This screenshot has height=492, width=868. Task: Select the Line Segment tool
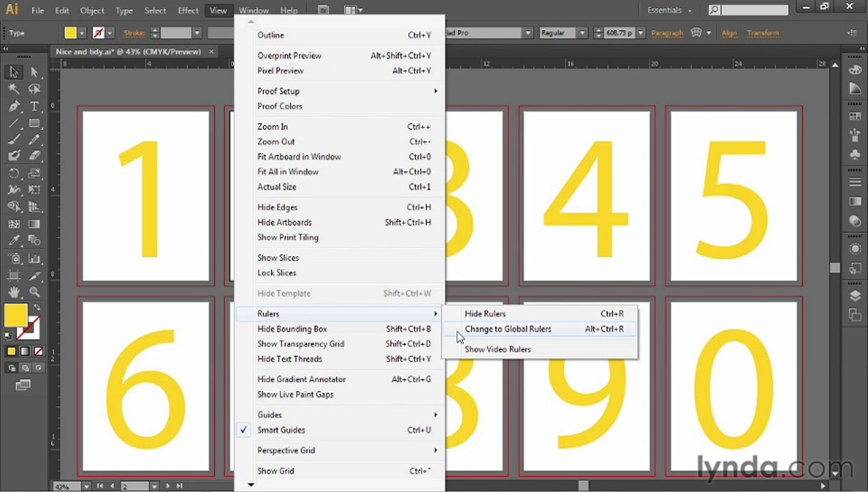tap(14, 123)
